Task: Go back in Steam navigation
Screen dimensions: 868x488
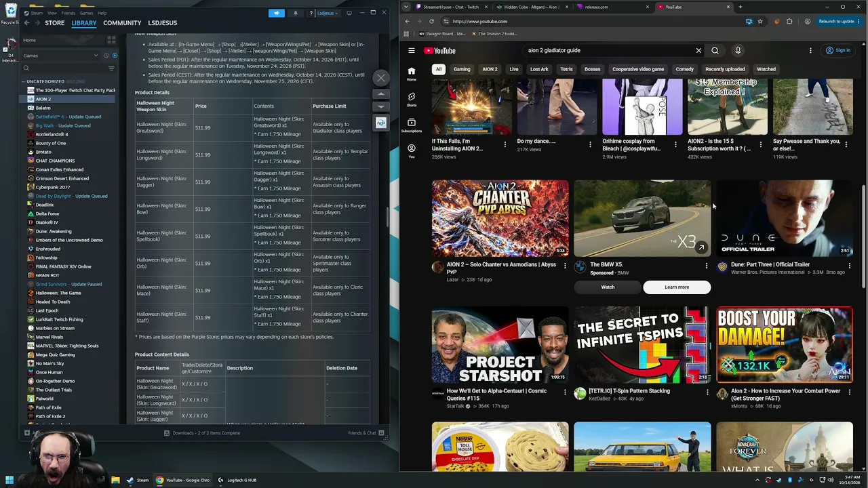Action: point(27,23)
